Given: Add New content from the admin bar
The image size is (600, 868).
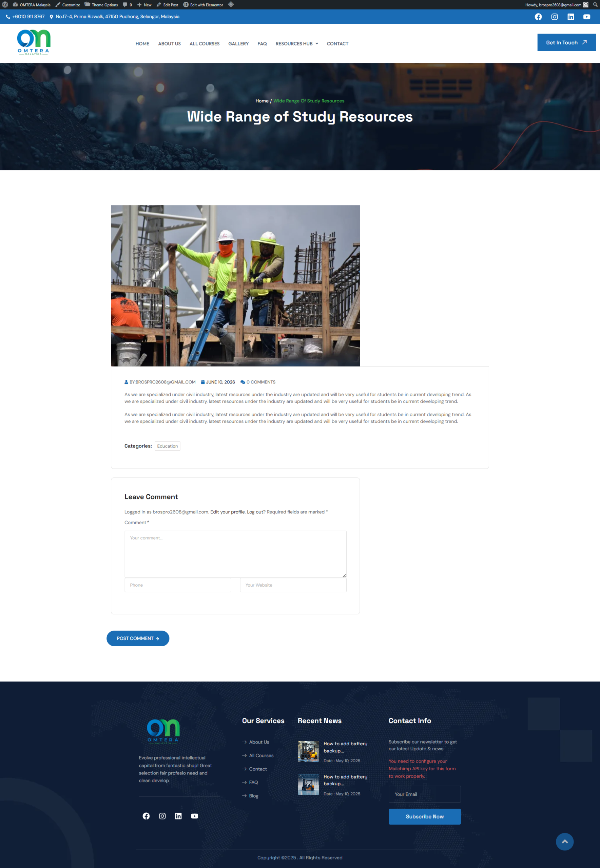Looking at the screenshot, I should coord(144,5).
